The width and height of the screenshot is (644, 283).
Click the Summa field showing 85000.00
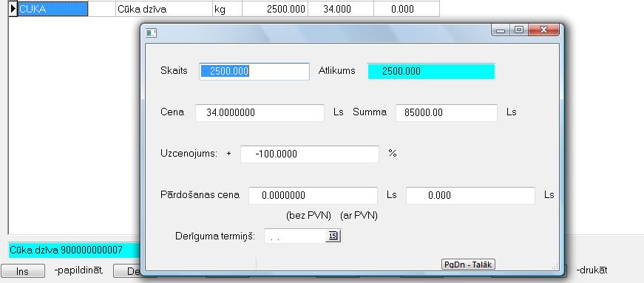point(447,112)
